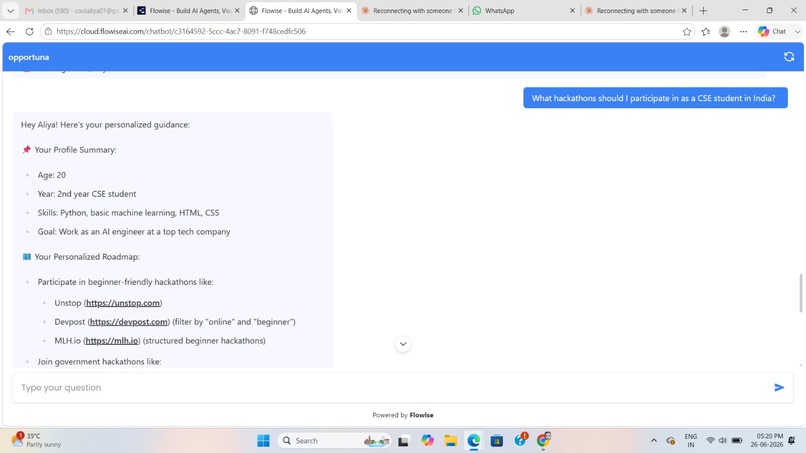Open Task View on taskbar

coord(403,441)
